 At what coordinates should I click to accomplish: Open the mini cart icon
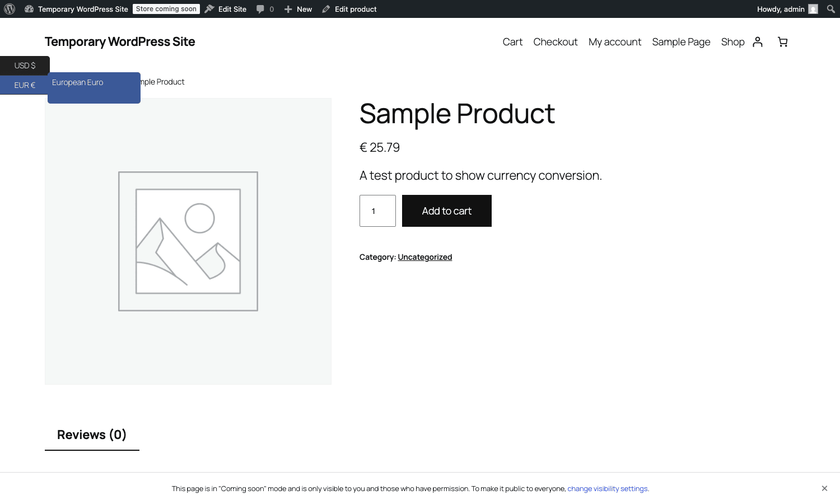pos(783,42)
